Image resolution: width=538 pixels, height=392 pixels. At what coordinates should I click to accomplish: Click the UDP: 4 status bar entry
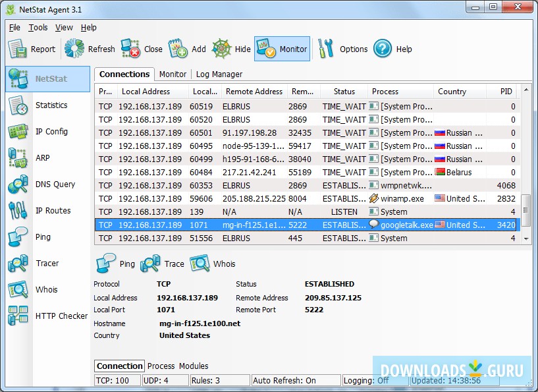tap(165, 381)
